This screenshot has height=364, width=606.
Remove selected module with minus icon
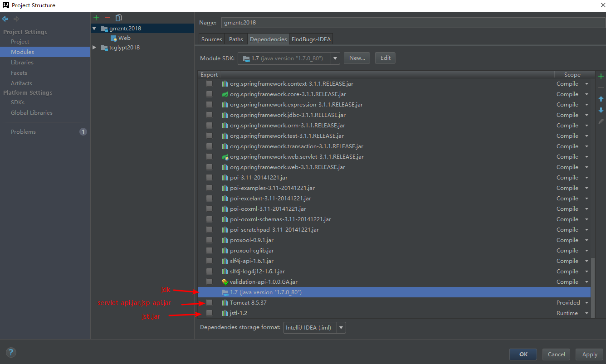108,18
